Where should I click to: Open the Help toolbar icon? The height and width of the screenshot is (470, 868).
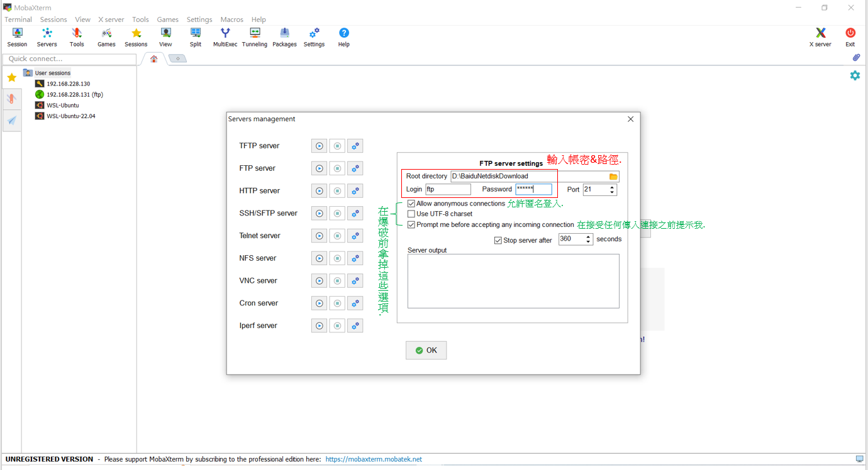pos(343,37)
